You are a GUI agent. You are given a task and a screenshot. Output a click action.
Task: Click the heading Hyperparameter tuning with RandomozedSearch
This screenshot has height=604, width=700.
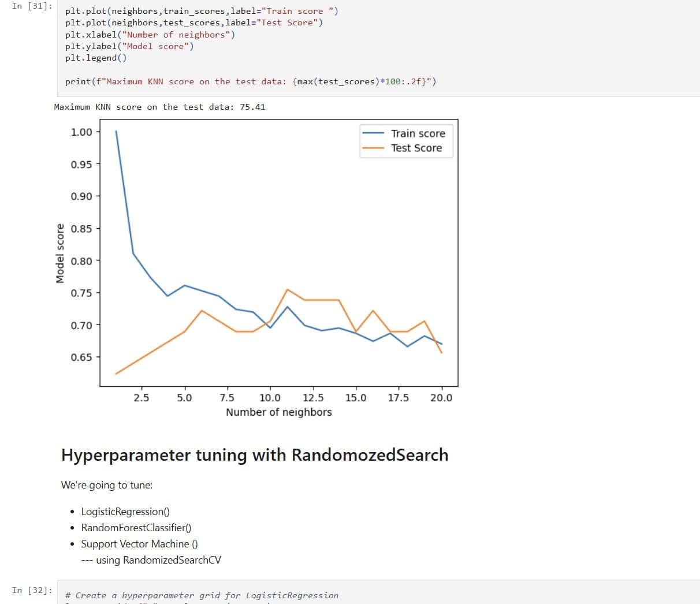click(x=255, y=455)
